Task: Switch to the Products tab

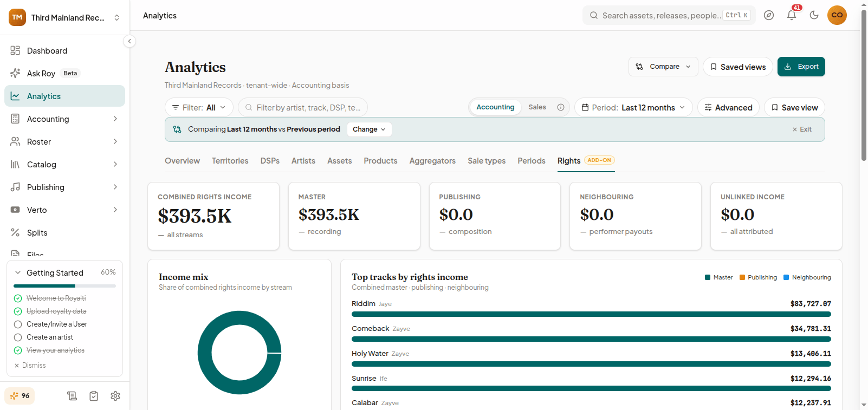Action: tap(380, 161)
